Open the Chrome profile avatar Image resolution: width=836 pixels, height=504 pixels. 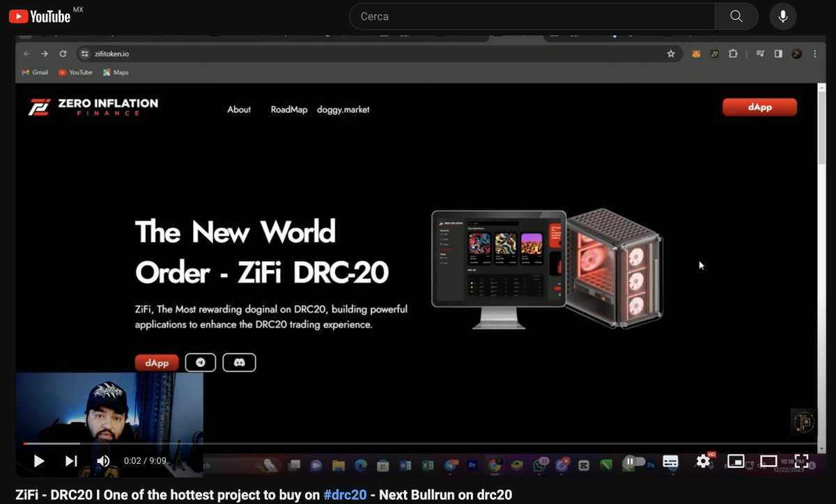pyautogui.click(x=796, y=54)
